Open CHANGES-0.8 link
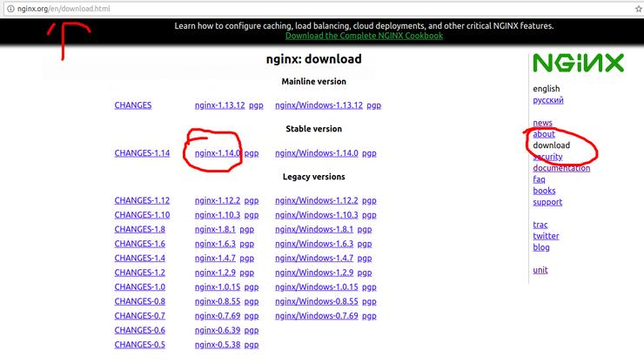 tap(139, 301)
